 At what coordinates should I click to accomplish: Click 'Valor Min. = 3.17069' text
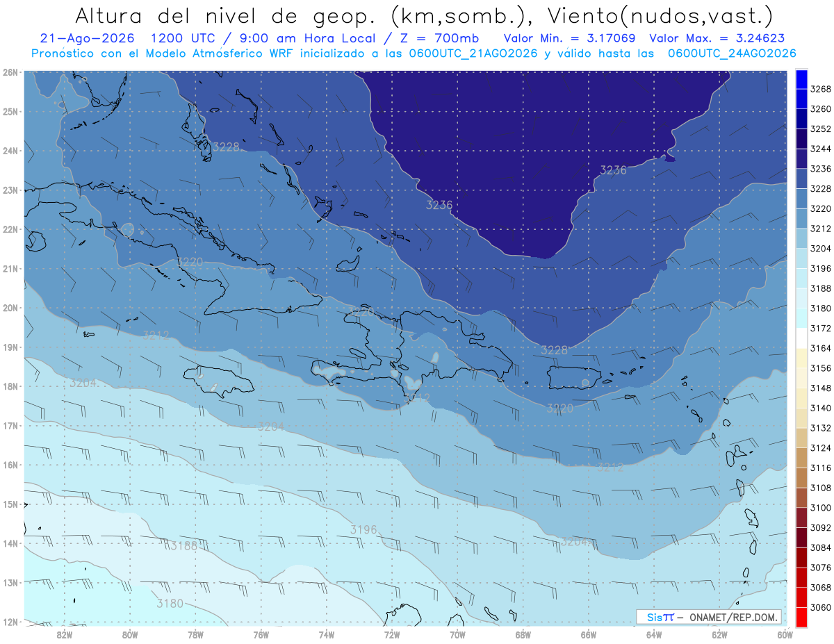pos(570,38)
